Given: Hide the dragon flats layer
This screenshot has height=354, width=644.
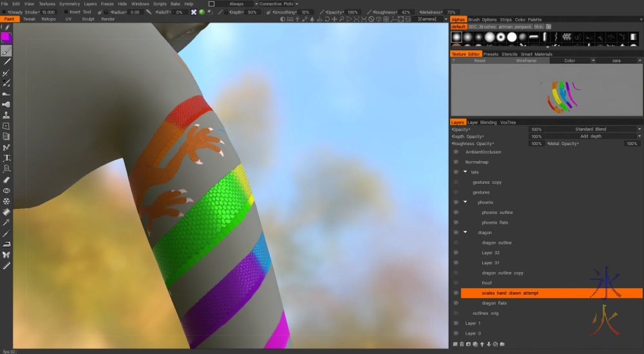Looking at the screenshot, I should (455, 303).
